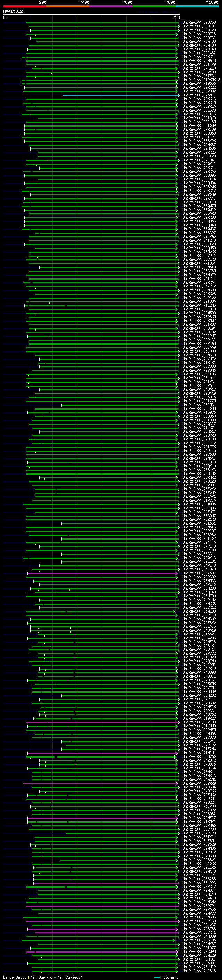Click label UniRef100_Q2V6D8
Screen dimensions: 222x980
[199, 455]
